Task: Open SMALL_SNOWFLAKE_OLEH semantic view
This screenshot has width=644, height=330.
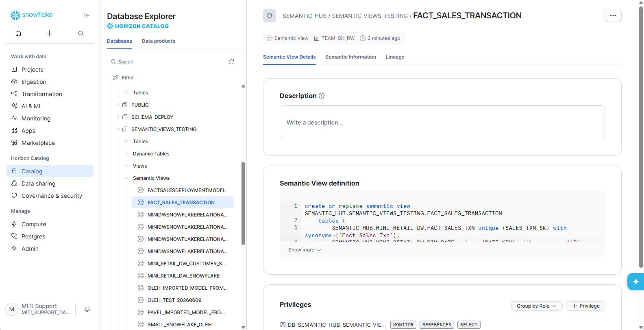Action: [x=183, y=324]
